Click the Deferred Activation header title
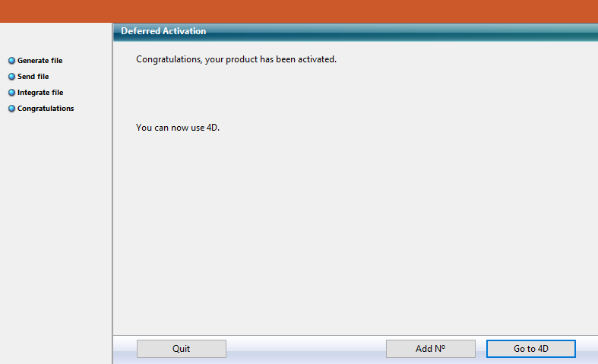This screenshot has width=598, height=364. pos(163,31)
